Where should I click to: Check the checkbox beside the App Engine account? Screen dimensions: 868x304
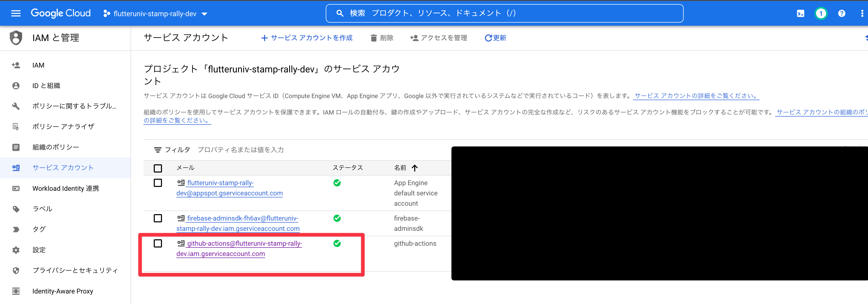[x=158, y=183]
